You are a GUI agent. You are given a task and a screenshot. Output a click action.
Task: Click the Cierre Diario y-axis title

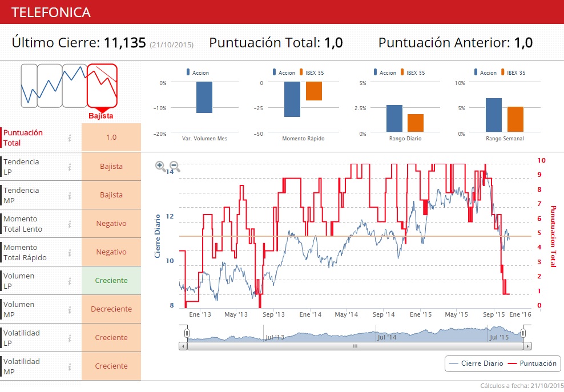click(157, 236)
